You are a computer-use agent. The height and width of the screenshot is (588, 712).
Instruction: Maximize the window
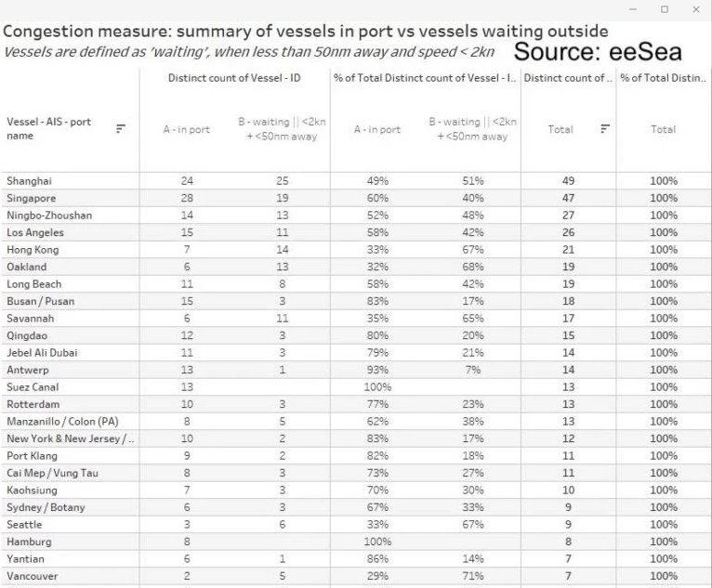pos(666,8)
